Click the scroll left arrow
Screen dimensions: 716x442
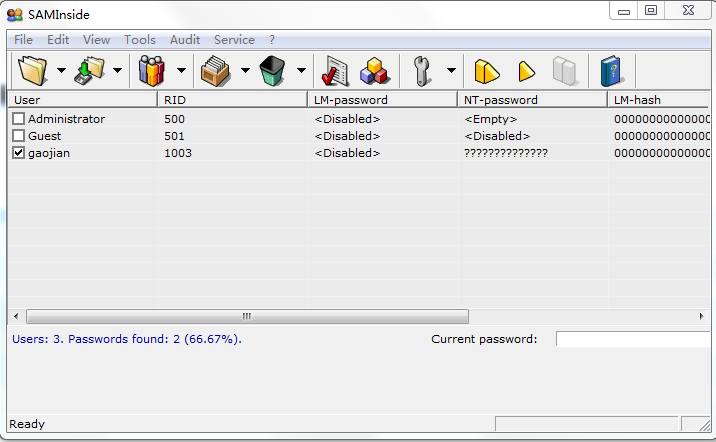pos(16,316)
